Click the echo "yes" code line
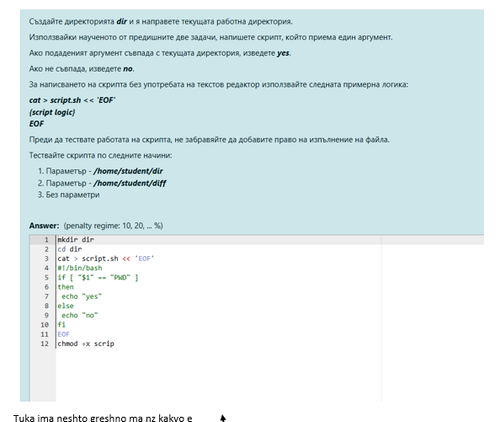Image resolution: width=500 pixels, height=422 pixels. click(81, 296)
